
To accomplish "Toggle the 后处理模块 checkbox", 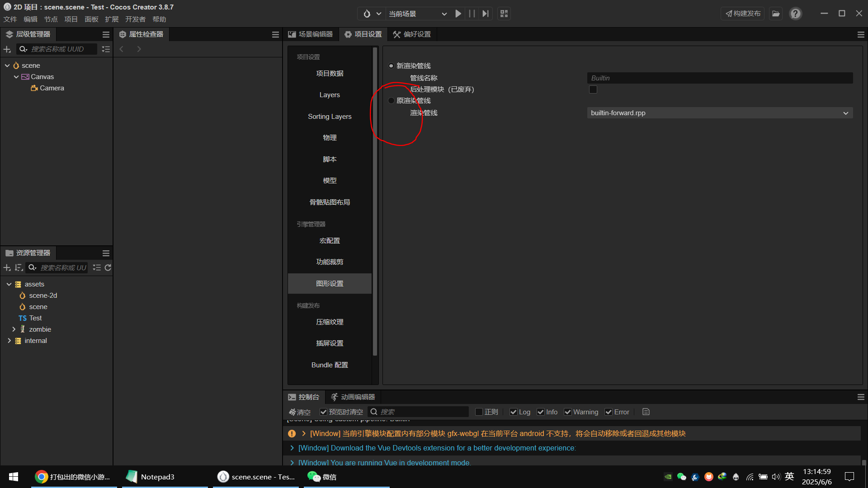I will tap(593, 90).
